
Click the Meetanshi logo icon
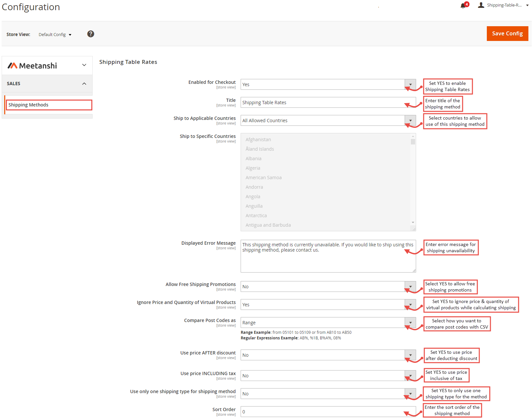[12, 66]
